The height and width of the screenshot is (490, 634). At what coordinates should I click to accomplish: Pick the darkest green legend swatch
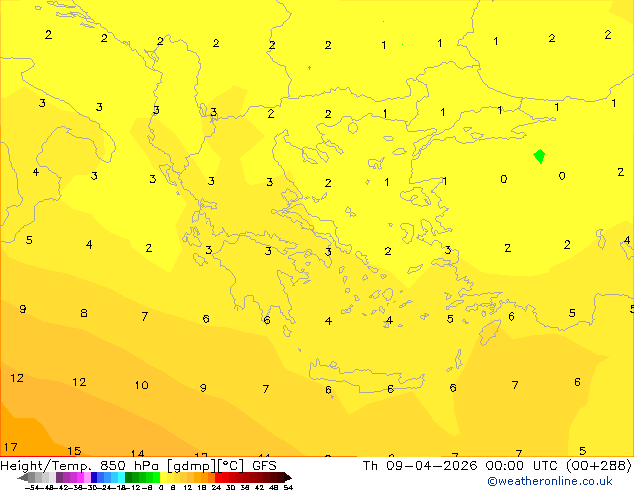pos(129,477)
